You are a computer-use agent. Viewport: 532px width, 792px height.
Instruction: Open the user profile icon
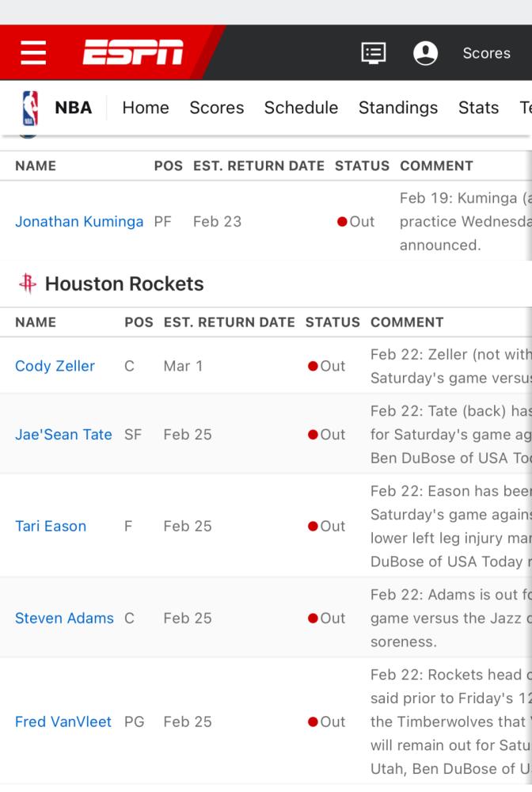[x=425, y=53]
